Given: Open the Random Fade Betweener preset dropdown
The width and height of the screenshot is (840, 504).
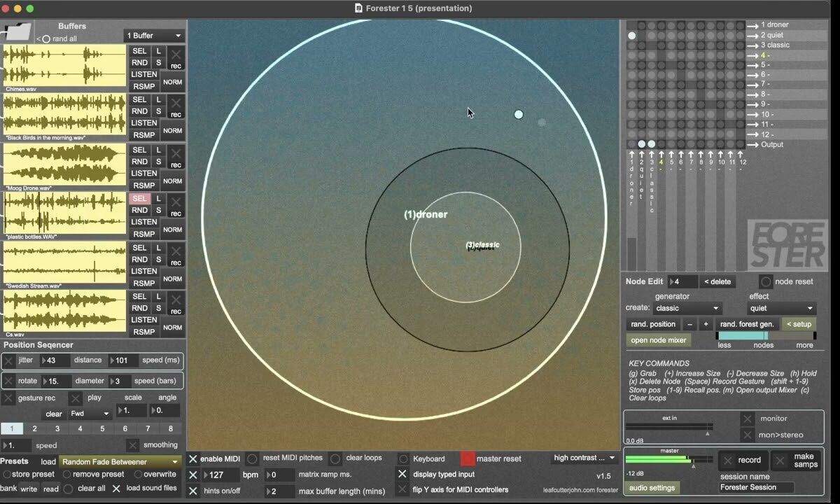Looking at the screenshot, I should point(120,461).
